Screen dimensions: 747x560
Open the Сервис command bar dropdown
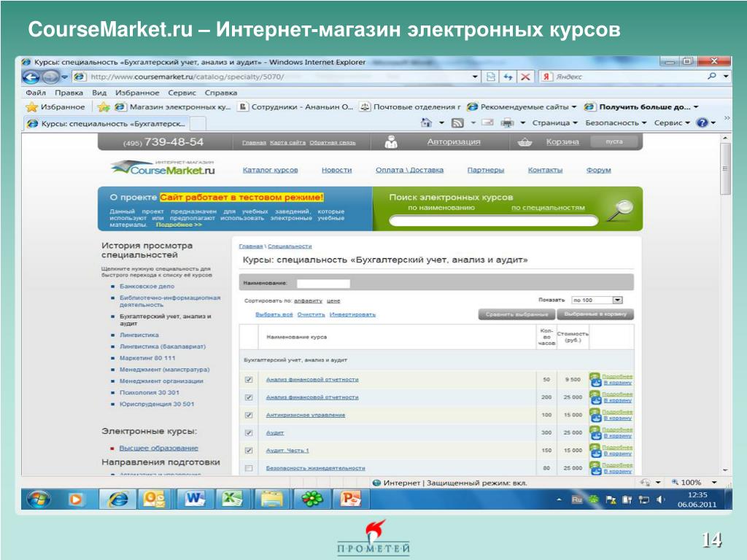click(x=672, y=122)
